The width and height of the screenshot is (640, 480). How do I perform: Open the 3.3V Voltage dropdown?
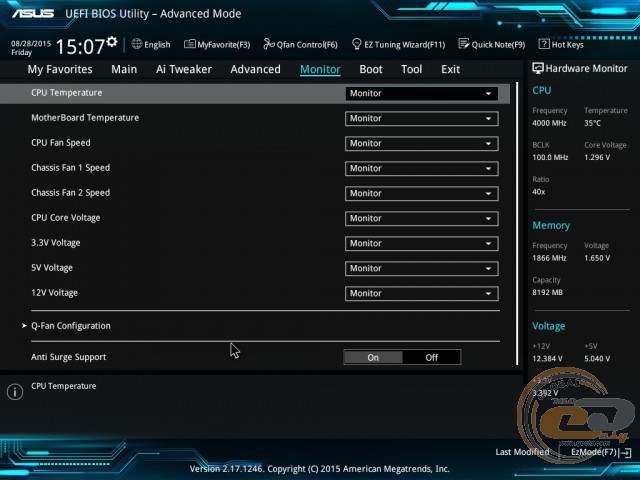421,244
